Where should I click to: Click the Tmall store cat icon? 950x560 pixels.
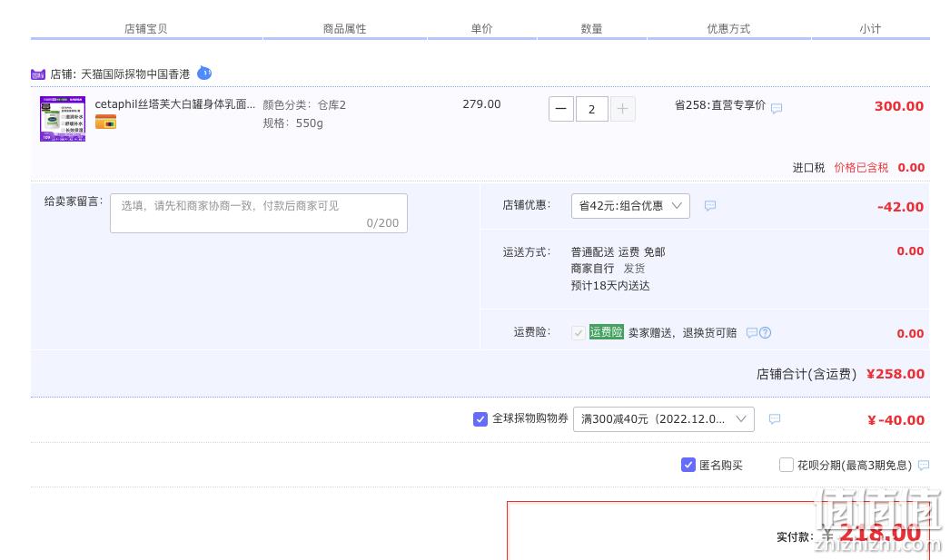[x=38, y=74]
